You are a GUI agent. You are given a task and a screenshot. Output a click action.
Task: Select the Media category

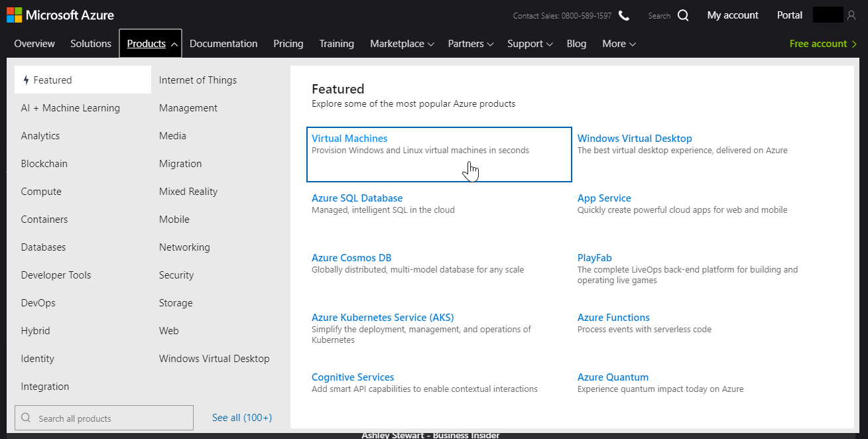pos(172,136)
